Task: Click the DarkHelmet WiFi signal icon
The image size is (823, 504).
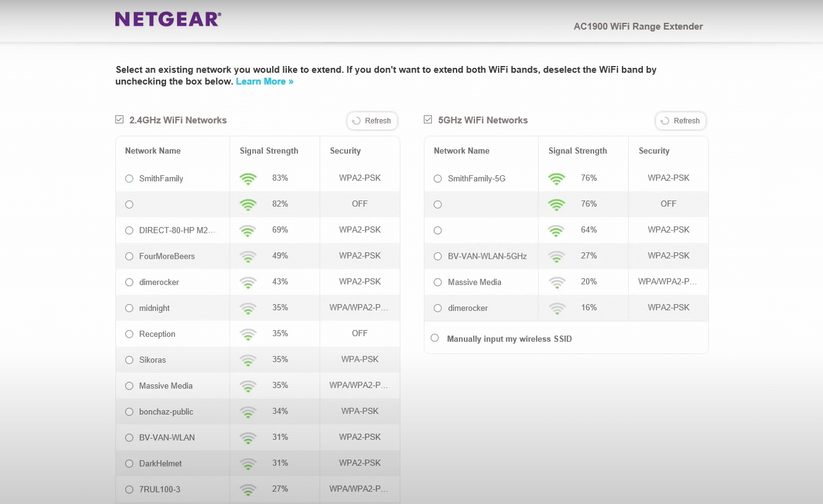Action: pos(248,463)
